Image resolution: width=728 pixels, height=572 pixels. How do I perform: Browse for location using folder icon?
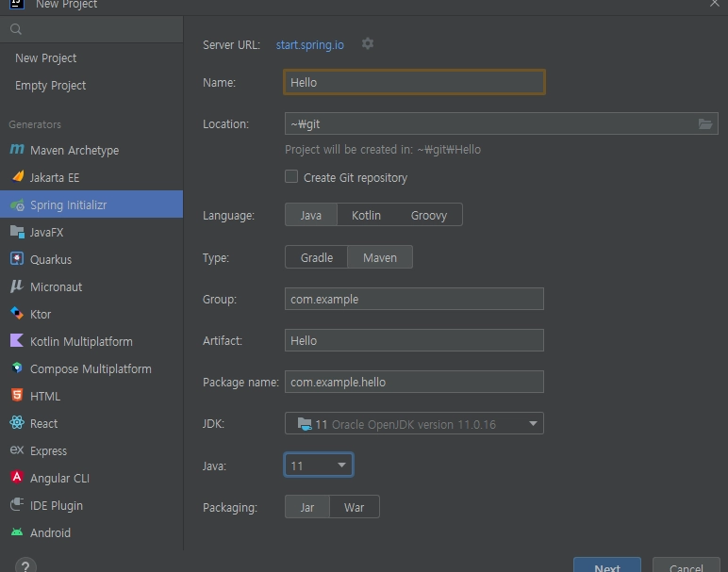[x=705, y=123]
